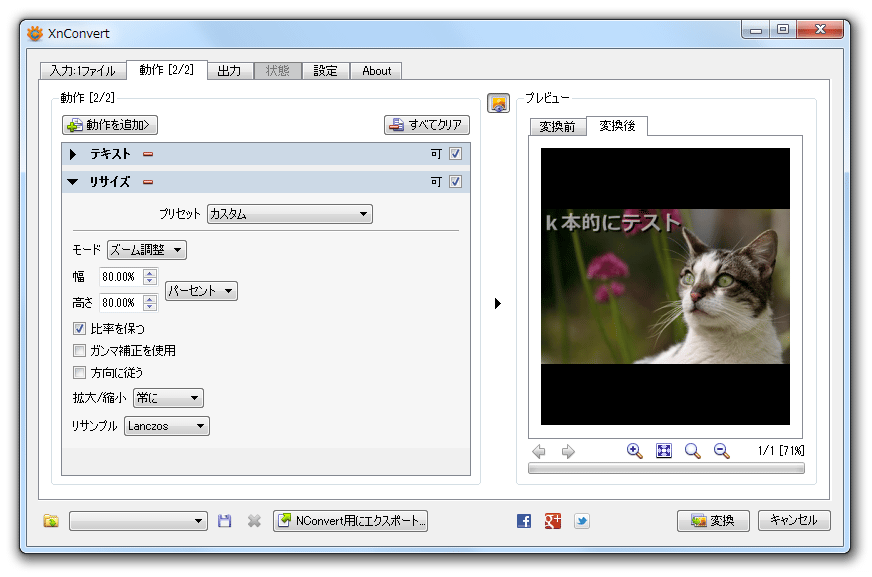The height and width of the screenshot is (577, 872).
Task: Go to previous preview image arrow
Action: (538, 451)
